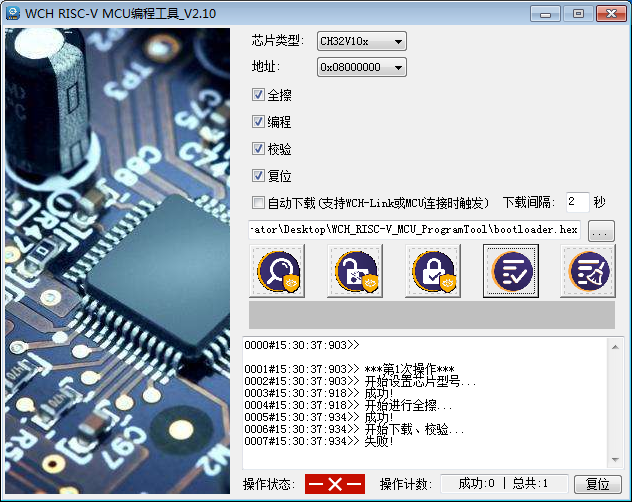Click the 下载间隔 seconds input field

577,203
